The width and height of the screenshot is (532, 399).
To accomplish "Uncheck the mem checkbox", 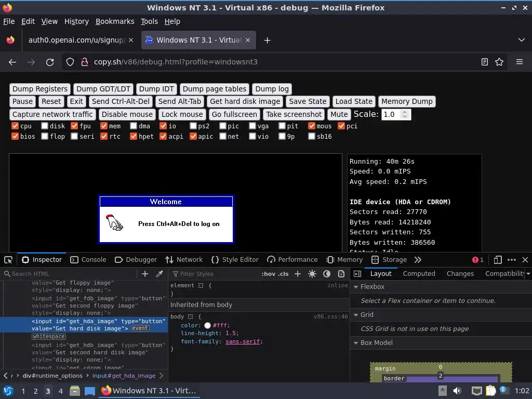I will [x=104, y=126].
